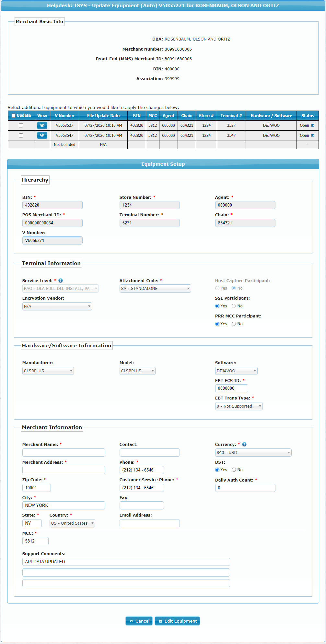Click status icon next to Open for V5063537

[x=313, y=125]
